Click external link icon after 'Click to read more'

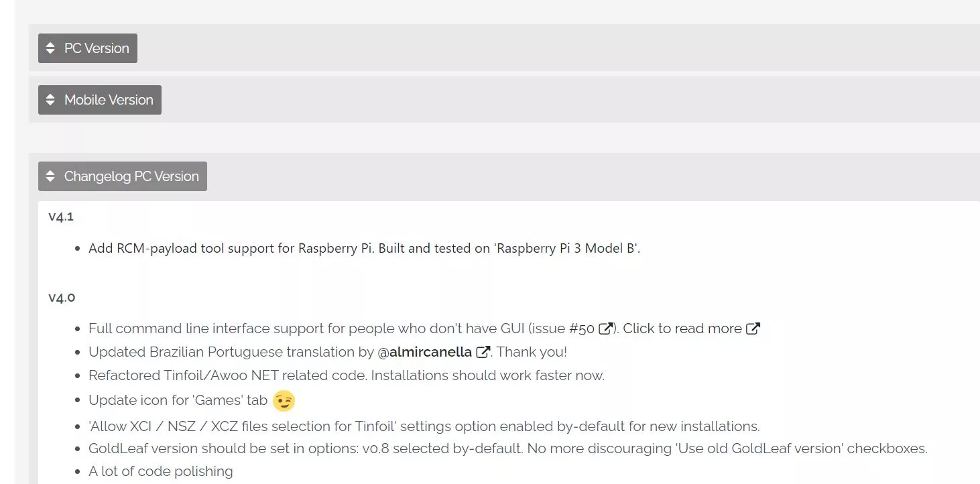pyautogui.click(x=753, y=328)
